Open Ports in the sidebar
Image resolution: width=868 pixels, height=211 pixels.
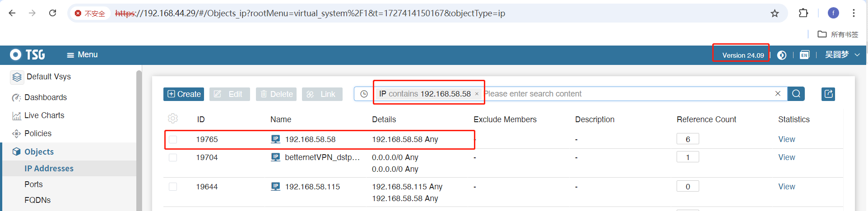click(33, 184)
